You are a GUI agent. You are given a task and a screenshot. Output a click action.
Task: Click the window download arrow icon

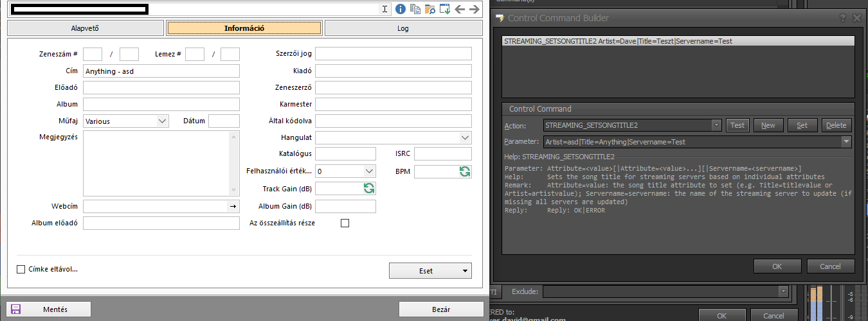click(x=444, y=9)
